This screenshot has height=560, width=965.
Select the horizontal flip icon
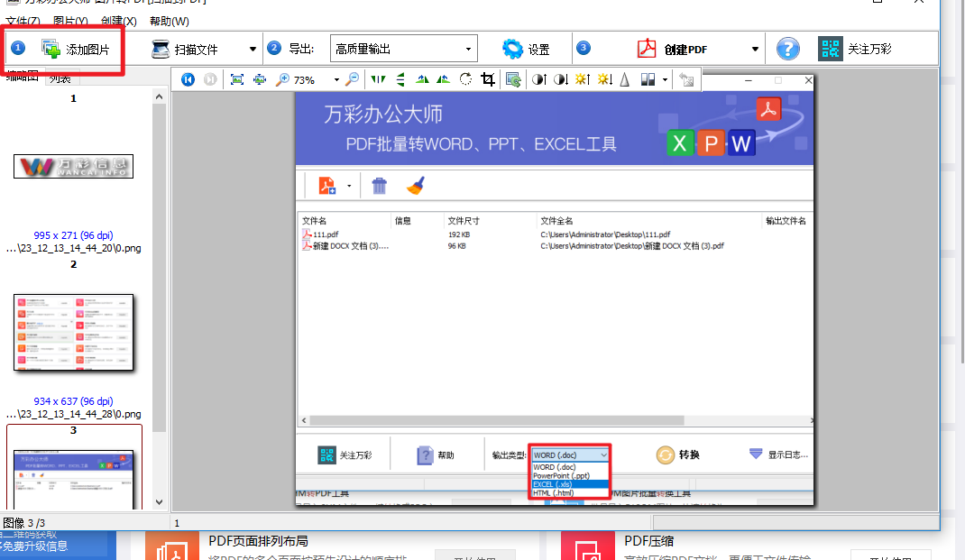(377, 79)
